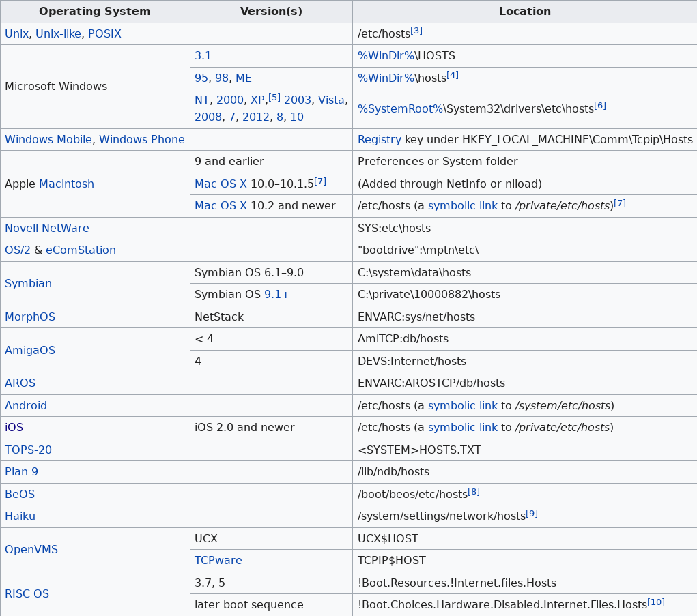Click the %SystemRoot% link

click(x=401, y=109)
